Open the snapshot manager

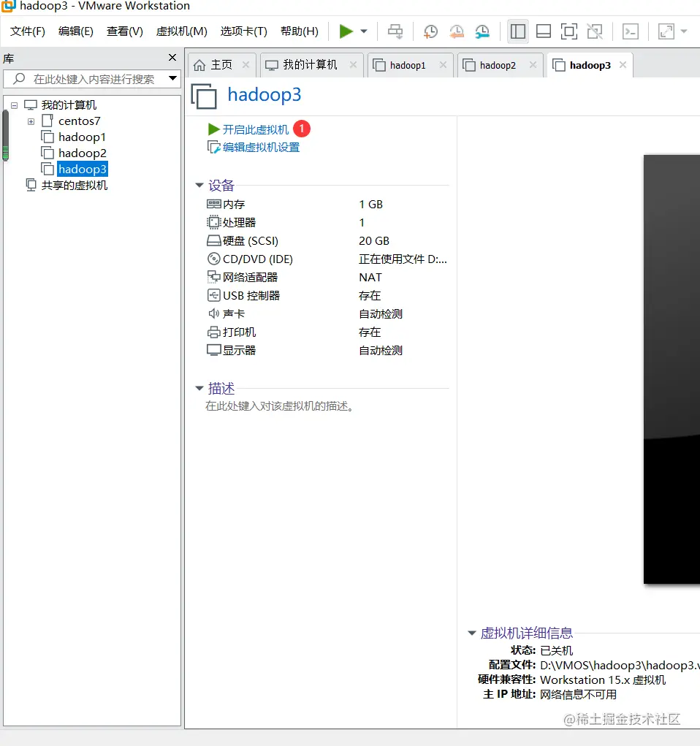pyautogui.click(x=483, y=31)
